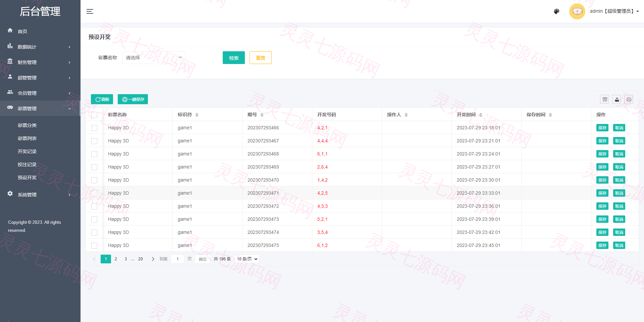This screenshot has width=644, height=322.
Task: Click the gamepad icon for 彩票管理
Action: (x=10, y=108)
